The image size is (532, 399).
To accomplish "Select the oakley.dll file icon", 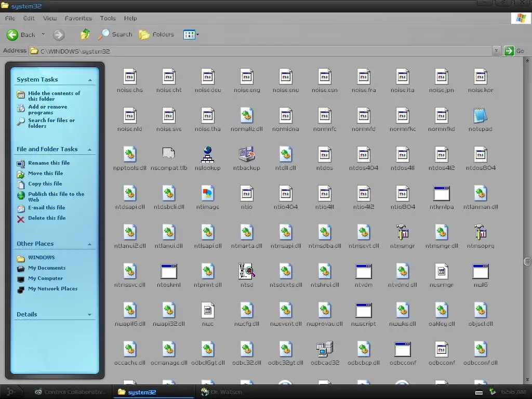I will (x=442, y=311).
